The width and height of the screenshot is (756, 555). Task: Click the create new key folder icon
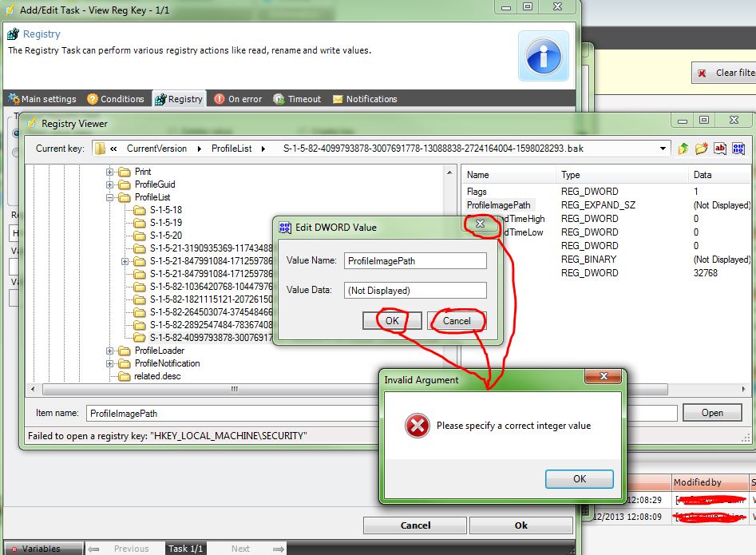click(x=702, y=149)
